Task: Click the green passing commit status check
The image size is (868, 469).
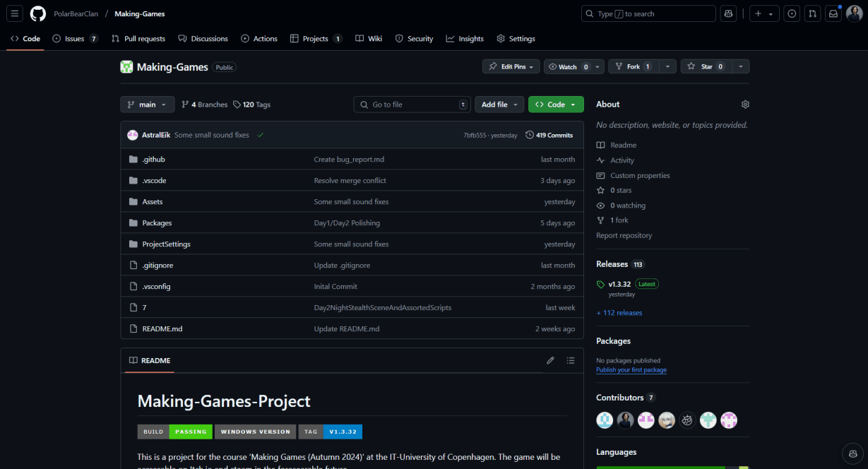Action: click(x=261, y=135)
